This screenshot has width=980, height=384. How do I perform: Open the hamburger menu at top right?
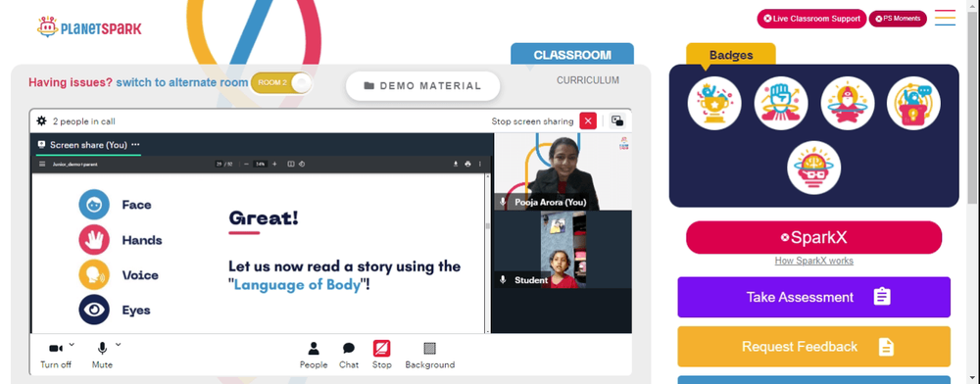pyautogui.click(x=945, y=18)
